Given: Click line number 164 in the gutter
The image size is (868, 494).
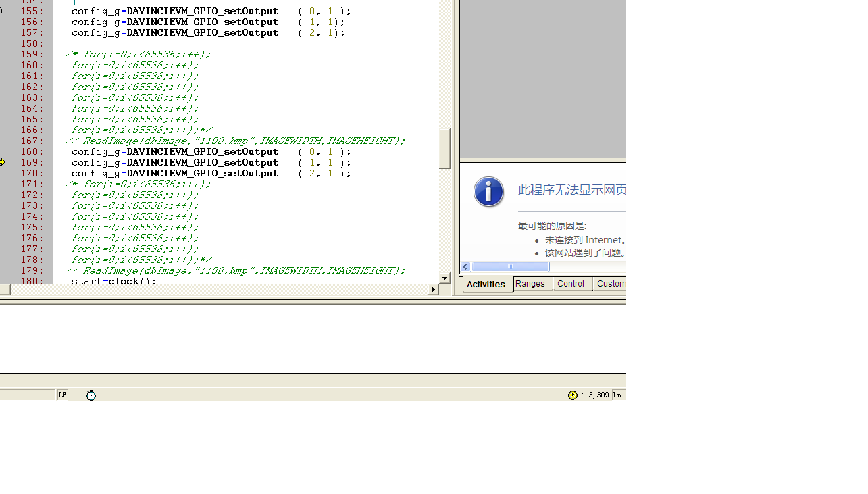Looking at the screenshot, I should pos(32,109).
